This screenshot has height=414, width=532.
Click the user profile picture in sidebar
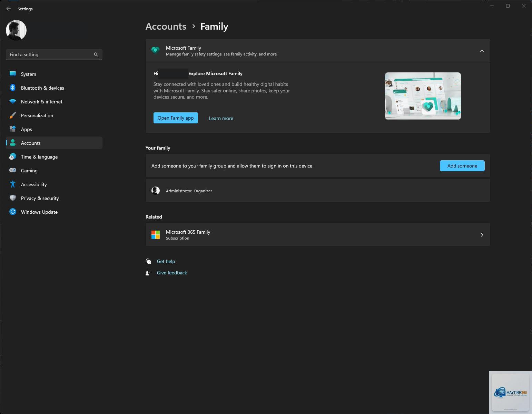(16, 30)
